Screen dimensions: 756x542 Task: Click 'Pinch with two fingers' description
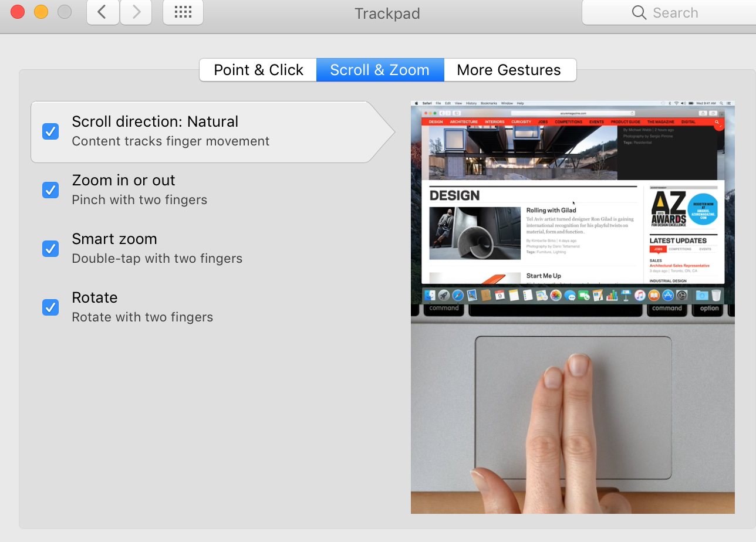pos(140,200)
